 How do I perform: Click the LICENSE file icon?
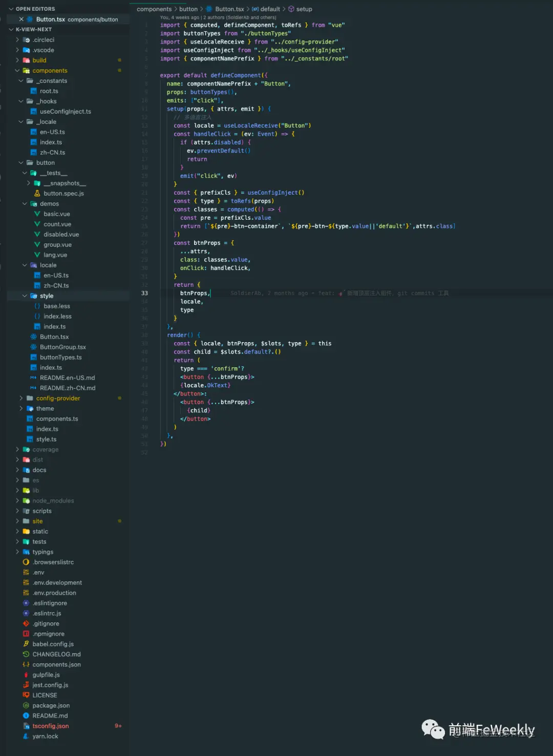26,695
